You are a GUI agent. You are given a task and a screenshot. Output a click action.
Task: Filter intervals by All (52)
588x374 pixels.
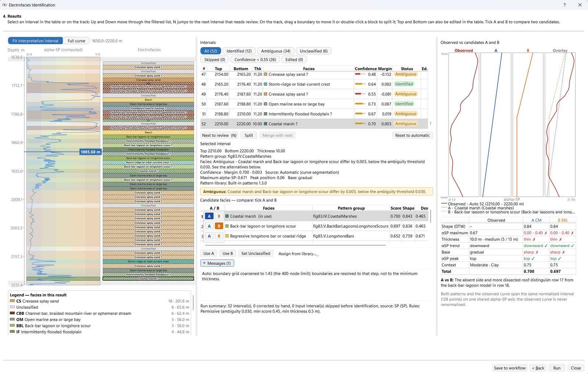211,51
